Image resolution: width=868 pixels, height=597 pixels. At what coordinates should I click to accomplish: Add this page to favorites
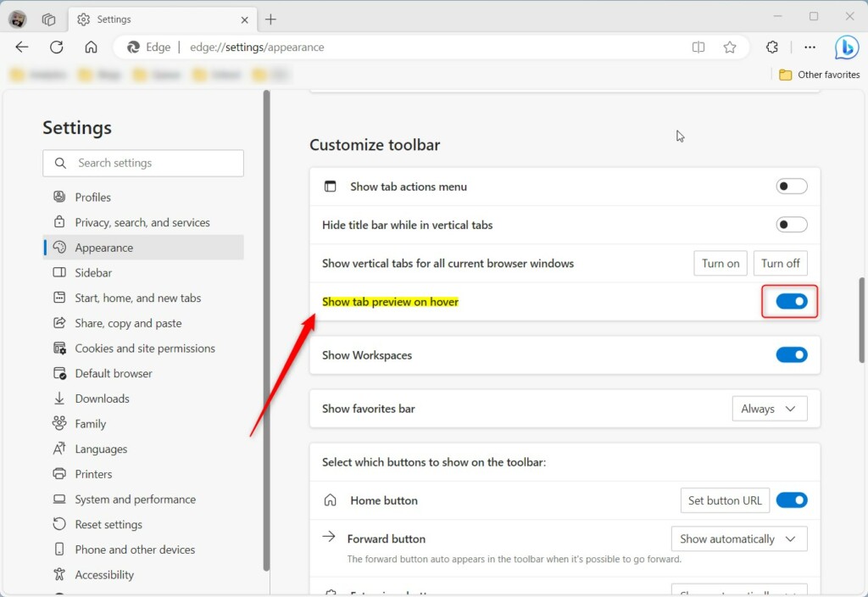click(x=730, y=47)
